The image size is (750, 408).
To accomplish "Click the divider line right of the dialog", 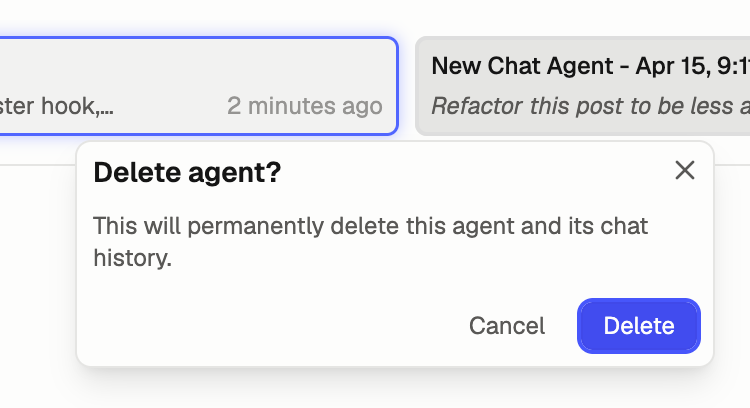I will click(732, 165).
